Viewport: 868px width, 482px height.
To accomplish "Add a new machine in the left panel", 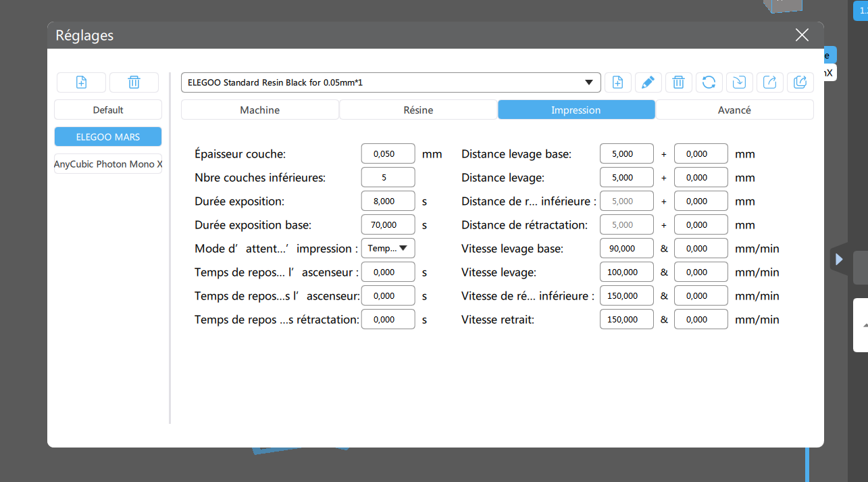I will point(81,82).
